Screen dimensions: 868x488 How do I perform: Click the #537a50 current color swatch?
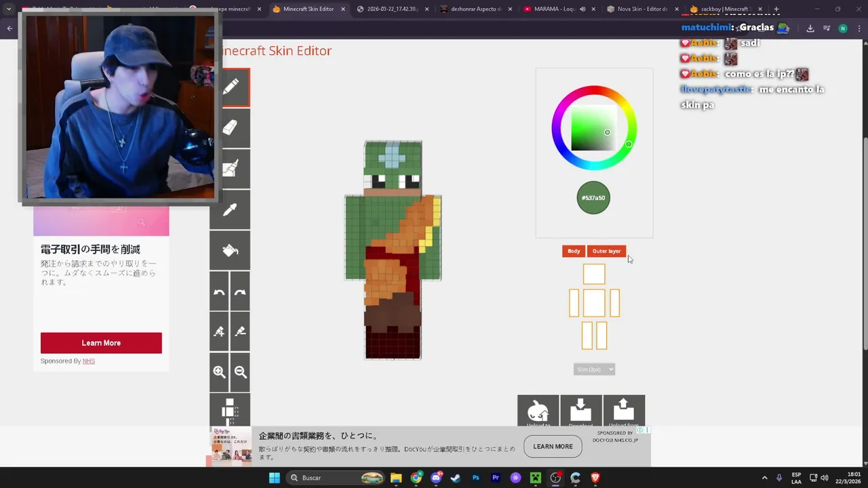593,198
